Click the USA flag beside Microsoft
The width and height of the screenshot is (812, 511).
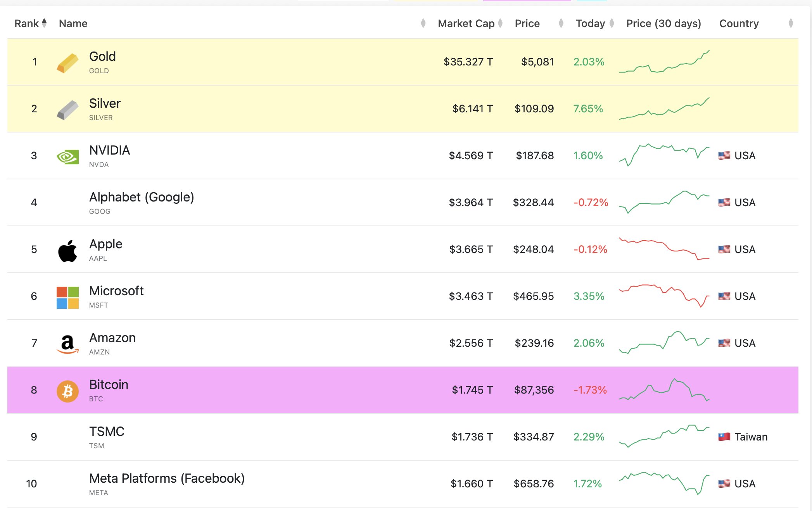(x=724, y=296)
